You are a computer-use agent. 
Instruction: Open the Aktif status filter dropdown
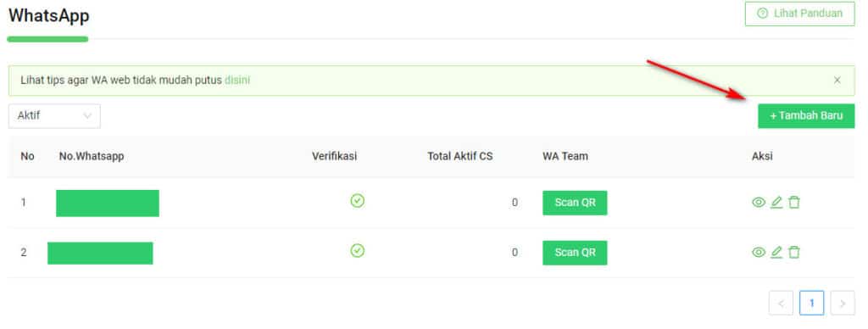coord(54,116)
